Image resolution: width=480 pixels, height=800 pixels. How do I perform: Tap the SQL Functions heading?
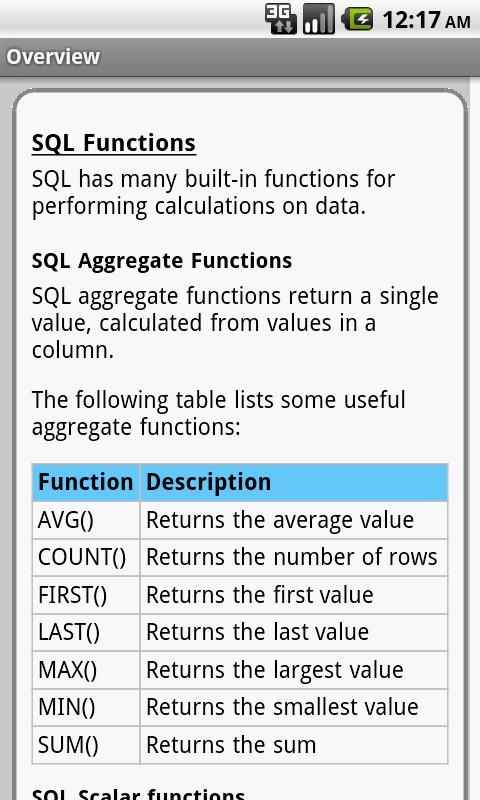[114, 143]
